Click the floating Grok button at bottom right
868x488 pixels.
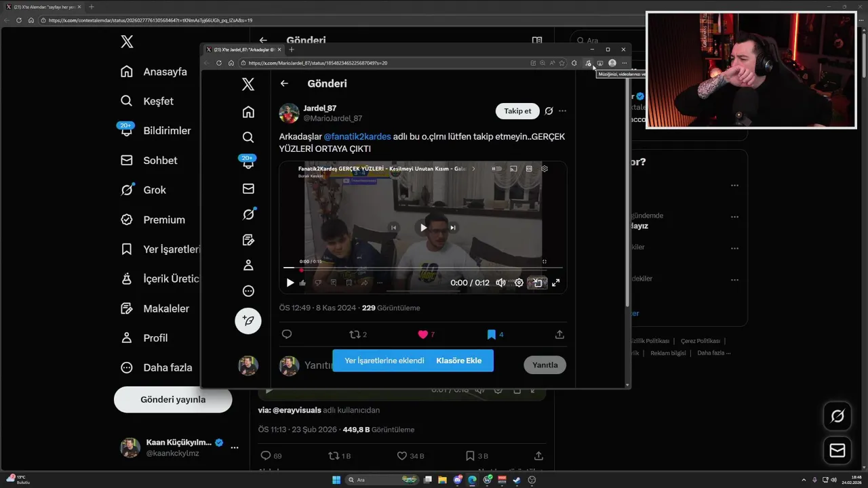click(x=837, y=416)
